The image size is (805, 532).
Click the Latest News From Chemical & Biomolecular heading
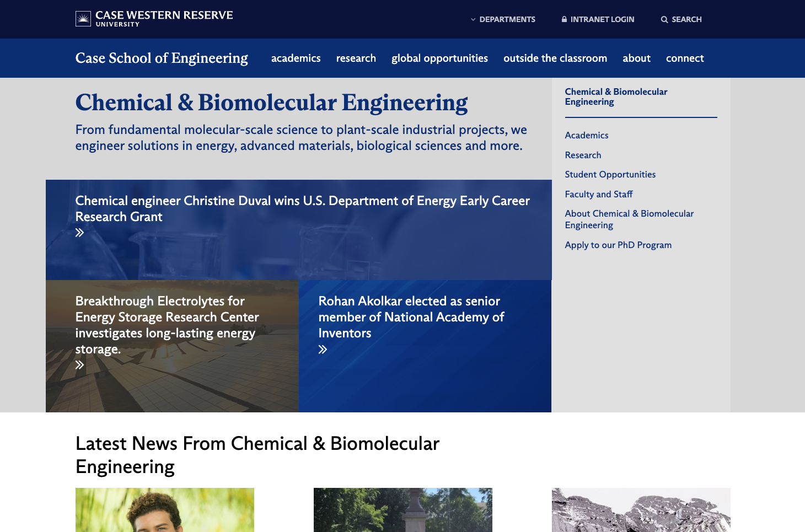(x=257, y=455)
